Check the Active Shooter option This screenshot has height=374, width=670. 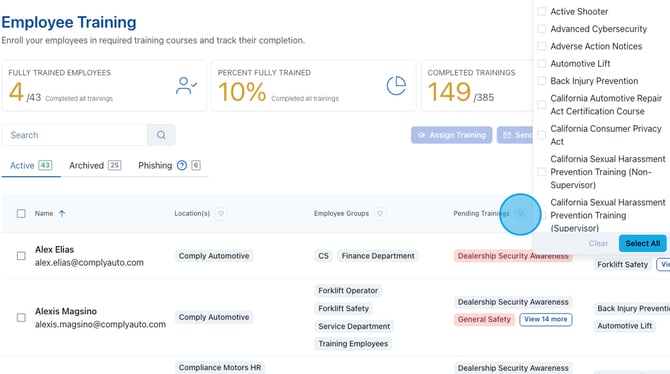click(542, 12)
